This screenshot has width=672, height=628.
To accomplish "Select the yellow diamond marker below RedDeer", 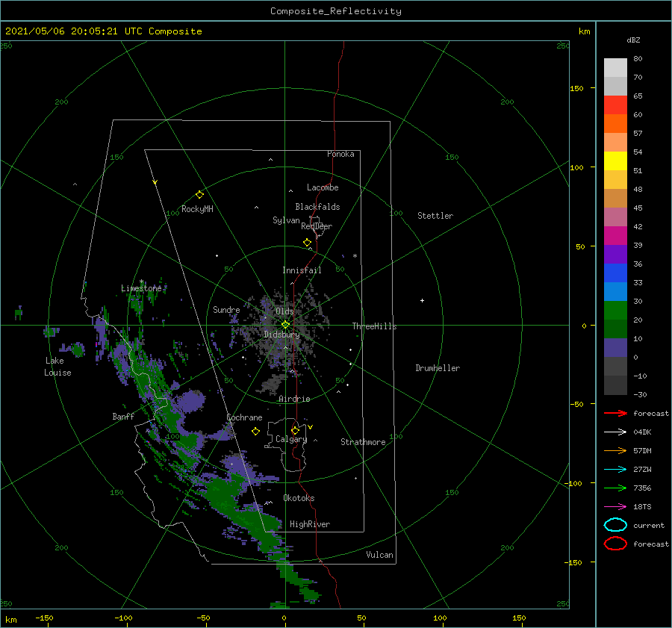I will pyautogui.click(x=308, y=242).
